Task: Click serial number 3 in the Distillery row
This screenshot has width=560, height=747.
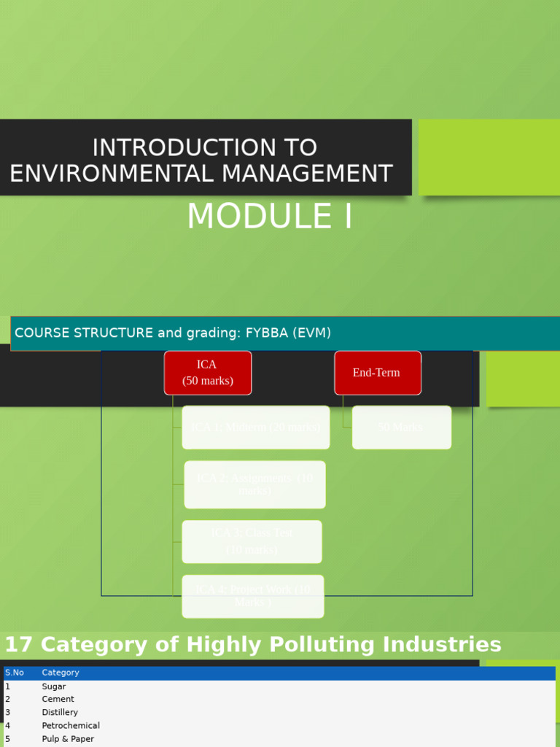Action: 7,712
